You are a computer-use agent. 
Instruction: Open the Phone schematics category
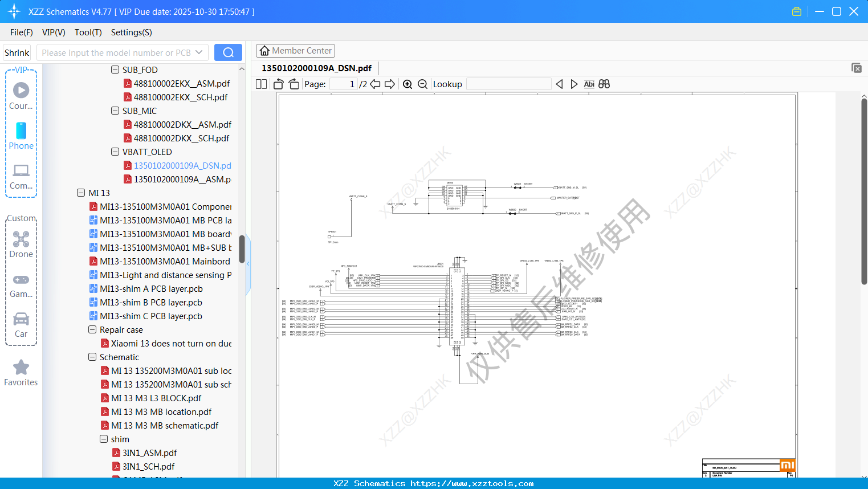point(21,137)
